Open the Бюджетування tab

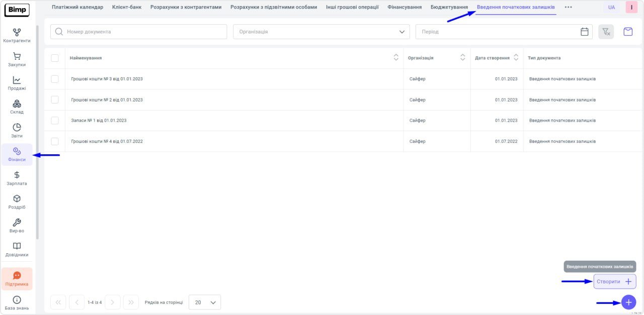[449, 7]
